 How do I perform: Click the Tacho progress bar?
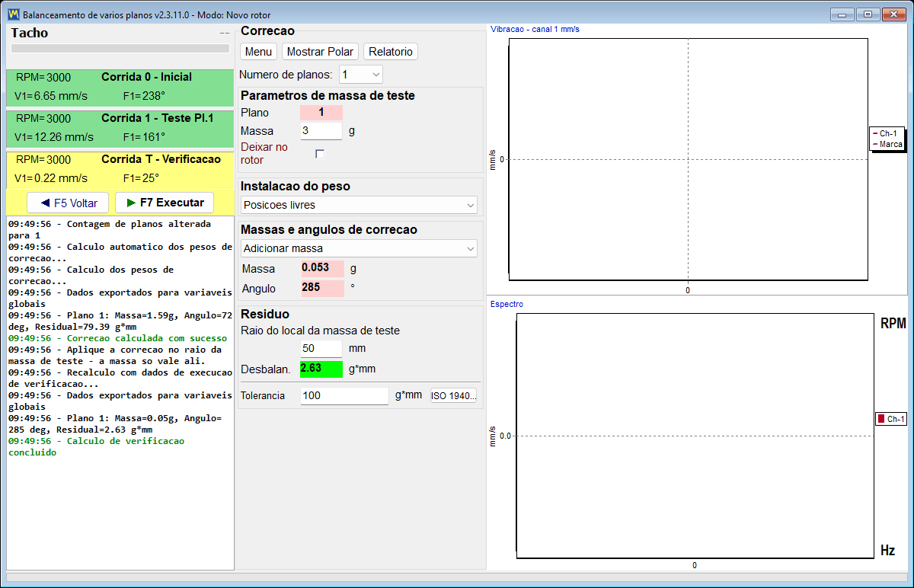pos(120,49)
